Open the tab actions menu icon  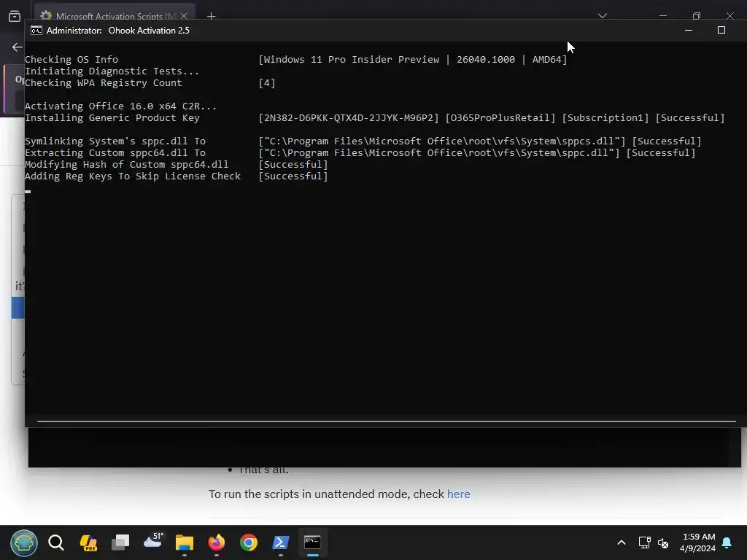15,16
